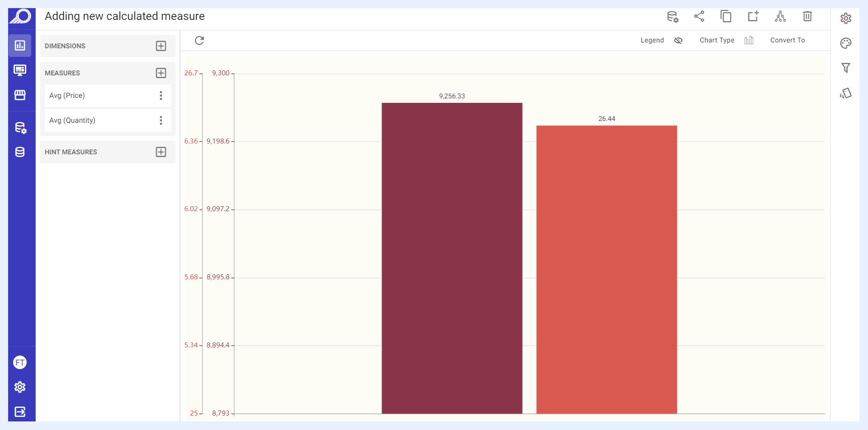
Task: Open the storefront icon in sidebar
Action: click(20, 95)
